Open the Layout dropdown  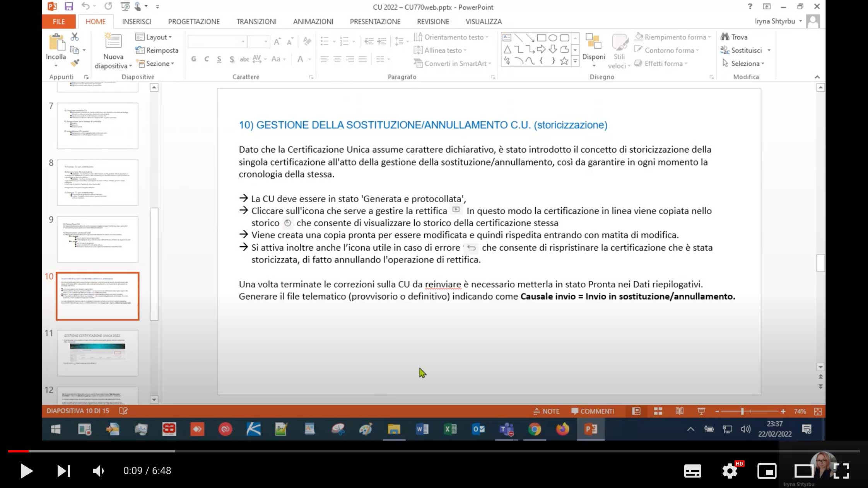tap(154, 37)
